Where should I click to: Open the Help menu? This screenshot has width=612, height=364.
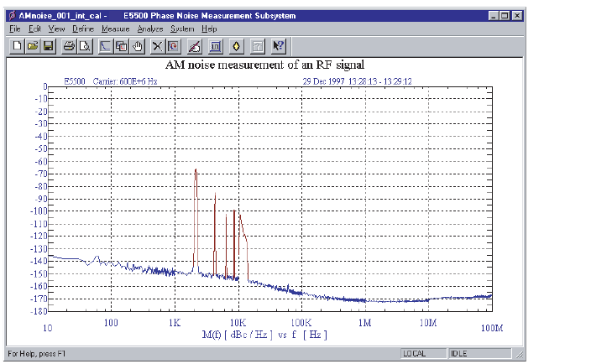(x=209, y=29)
